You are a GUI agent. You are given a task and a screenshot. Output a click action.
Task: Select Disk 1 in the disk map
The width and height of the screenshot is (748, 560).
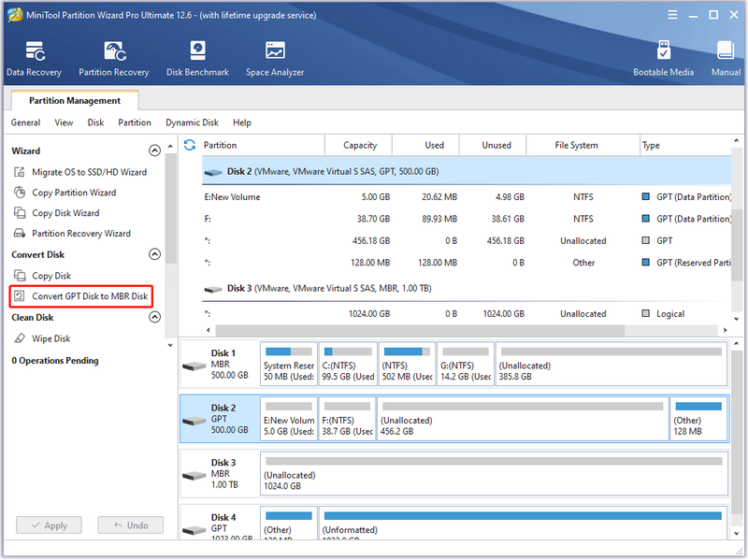220,365
